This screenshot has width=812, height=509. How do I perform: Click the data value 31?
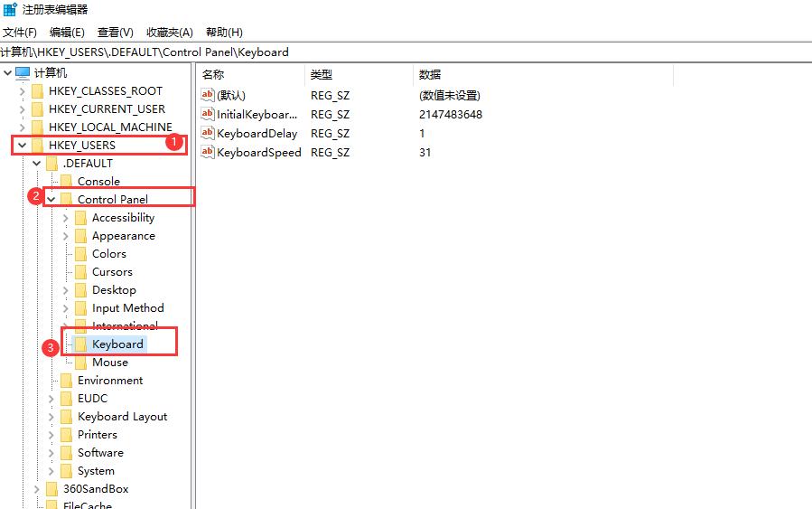pyautogui.click(x=425, y=153)
